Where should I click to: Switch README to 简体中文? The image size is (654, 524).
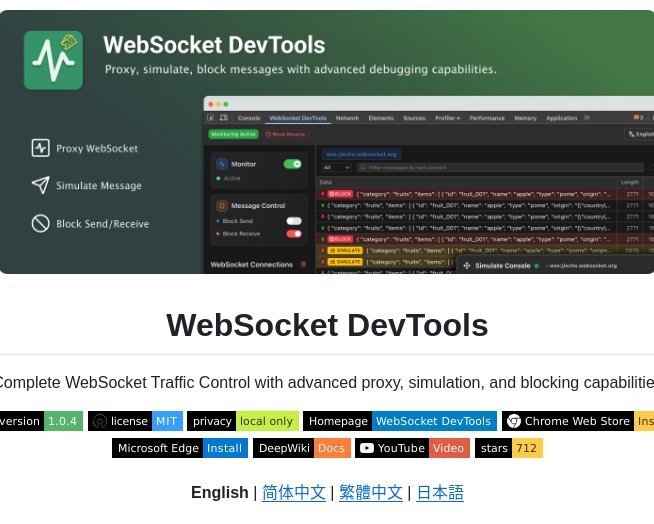pos(294,492)
